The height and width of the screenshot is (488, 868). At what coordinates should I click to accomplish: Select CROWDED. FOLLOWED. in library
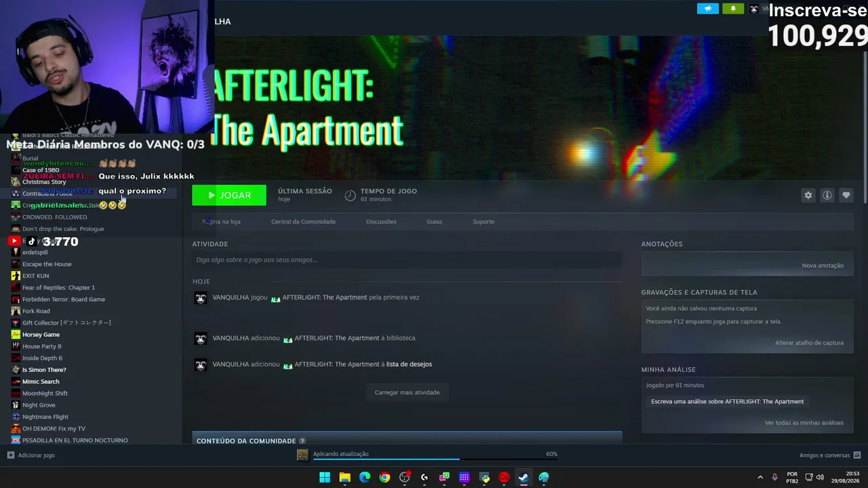pos(55,217)
